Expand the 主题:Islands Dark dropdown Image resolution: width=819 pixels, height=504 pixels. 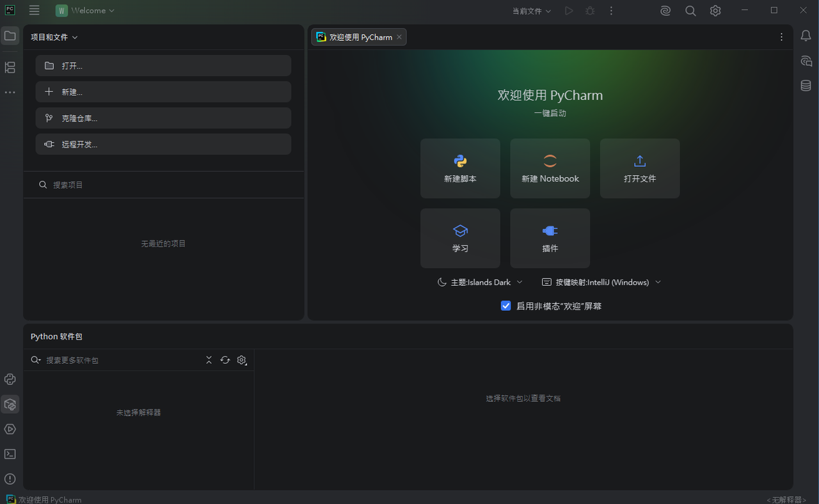pyautogui.click(x=480, y=282)
